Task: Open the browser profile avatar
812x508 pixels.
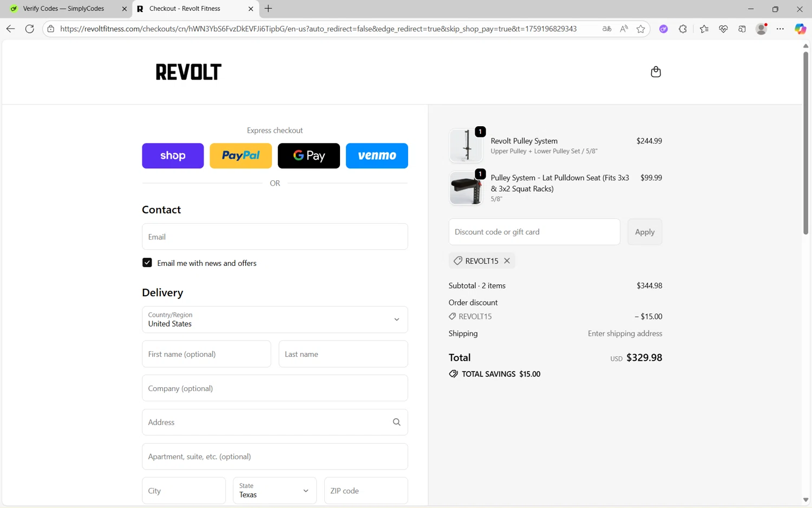Action: (x=762, y=29)
